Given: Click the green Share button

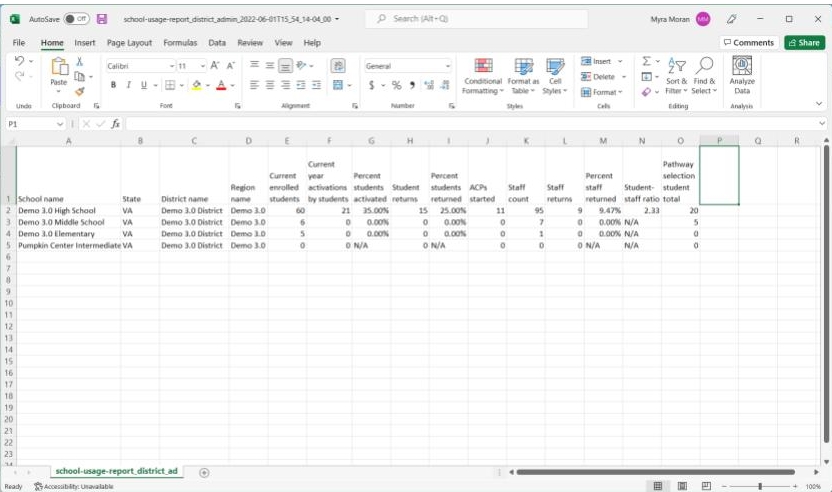Looking at the screenshot, I should tap(805, 43).
